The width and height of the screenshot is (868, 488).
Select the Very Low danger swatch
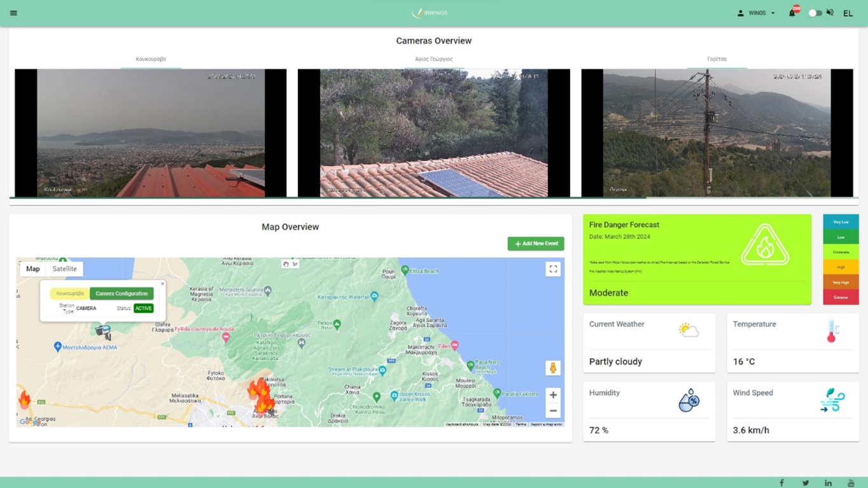(841, 222)
